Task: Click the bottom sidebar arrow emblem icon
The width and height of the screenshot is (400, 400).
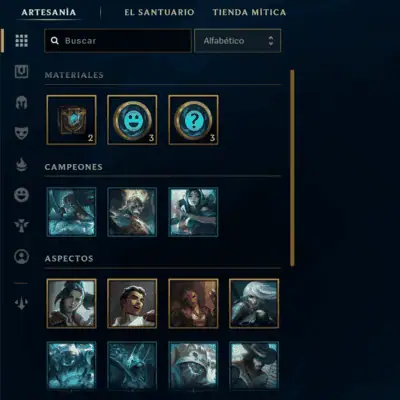Action: pos(22,303)
